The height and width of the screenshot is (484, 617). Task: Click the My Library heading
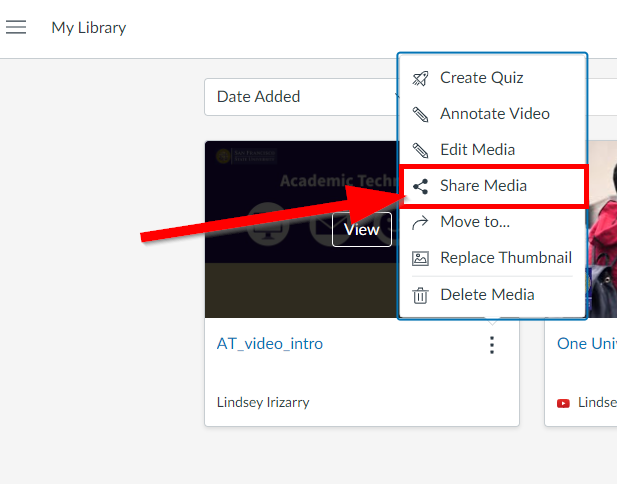coord(89,28)
